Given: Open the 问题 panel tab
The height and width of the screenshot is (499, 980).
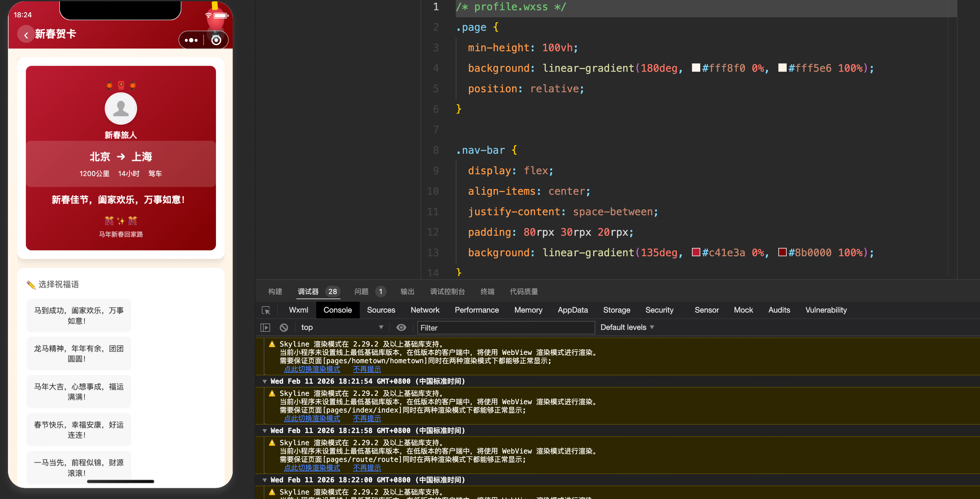Looking at the screenshot, I should tap(361, 291).
